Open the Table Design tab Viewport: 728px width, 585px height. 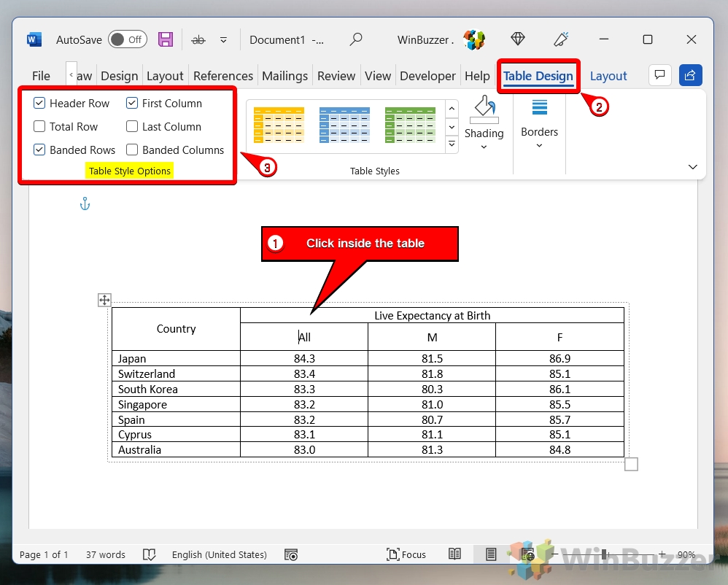coord(538,76)
